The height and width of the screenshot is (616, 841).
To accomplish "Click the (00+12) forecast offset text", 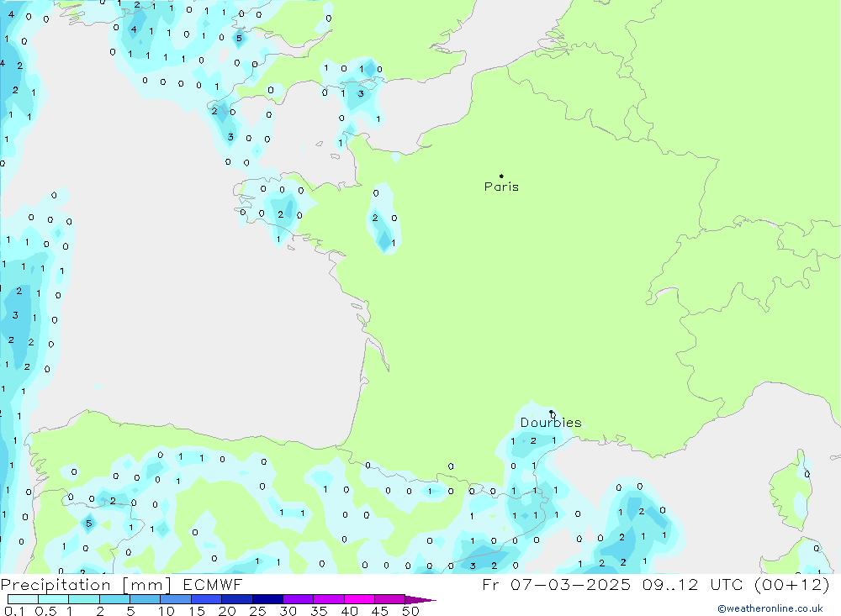I will 791,585.
